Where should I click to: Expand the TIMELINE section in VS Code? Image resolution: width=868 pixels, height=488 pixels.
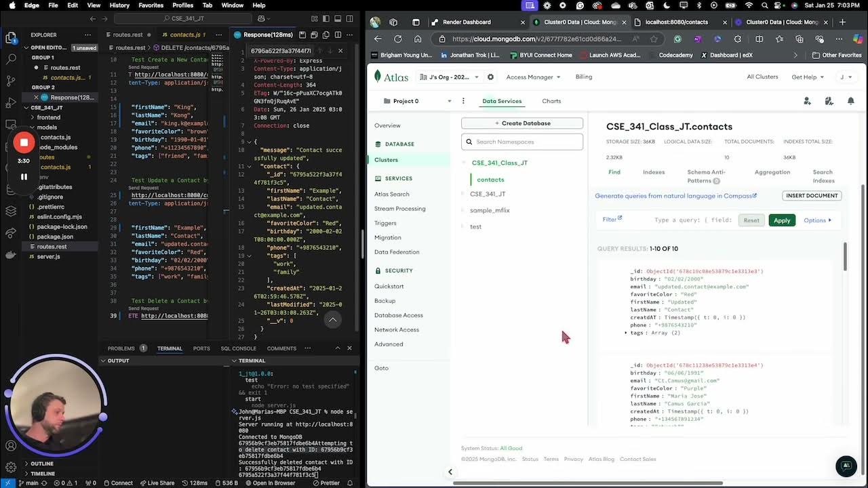point(42,473)
